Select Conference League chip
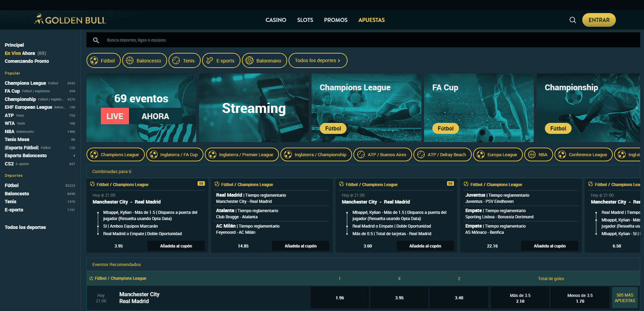This screenshot has height=311, width=644. pyautogui.click(x=583, y=154)
